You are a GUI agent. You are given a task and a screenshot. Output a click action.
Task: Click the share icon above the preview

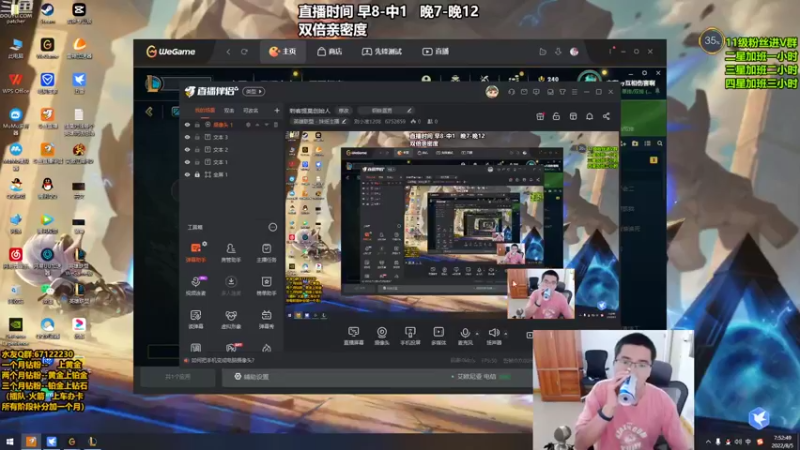(x=606, y=116)
